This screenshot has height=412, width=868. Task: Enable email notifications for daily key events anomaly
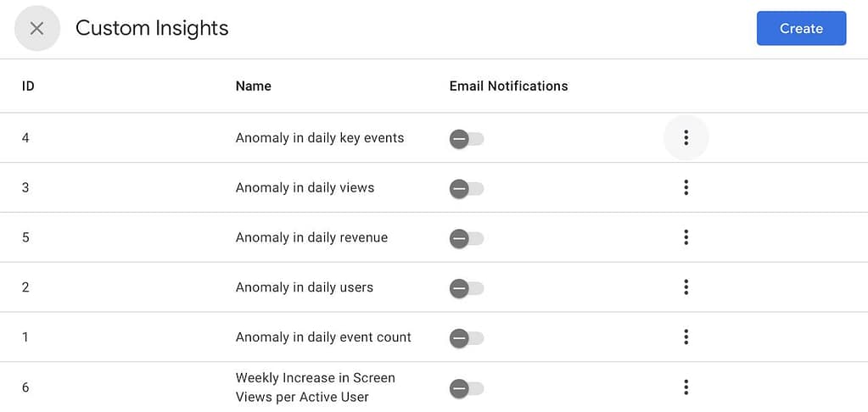click(x=466, y=139)
